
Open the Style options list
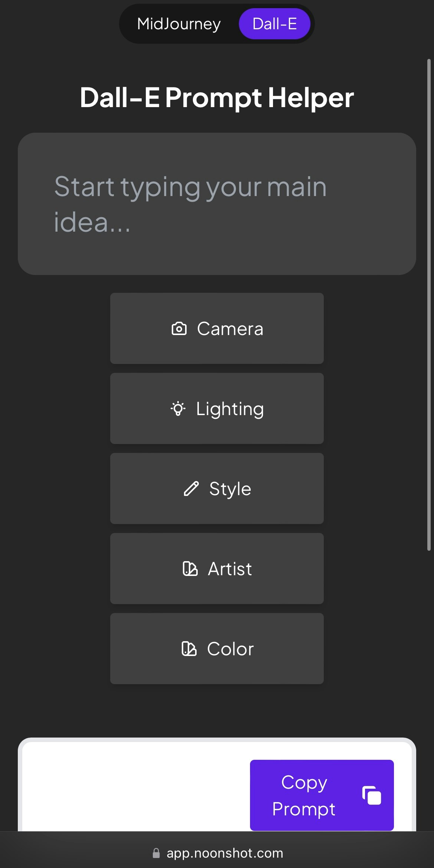[217, 488]
